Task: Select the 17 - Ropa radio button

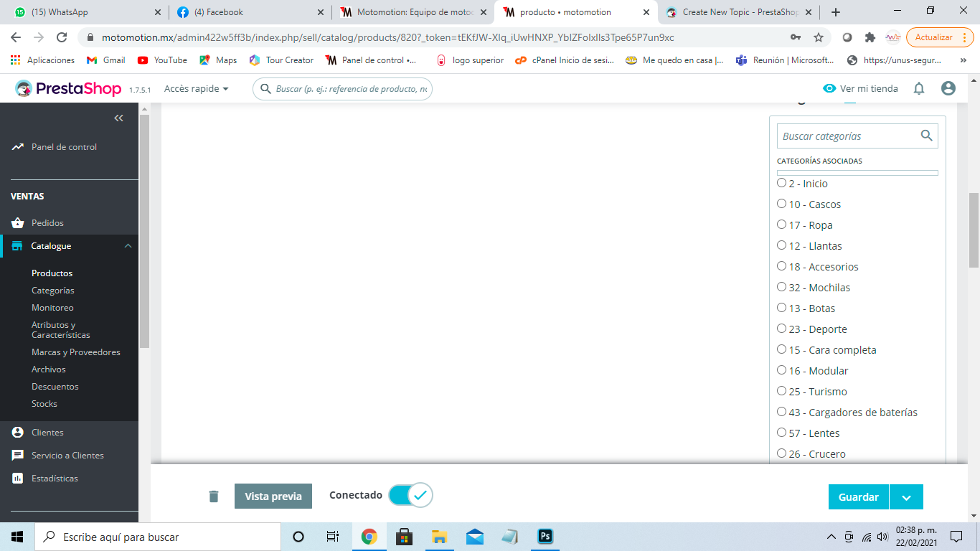Action: pyautogui.click(x=782, y=225)
